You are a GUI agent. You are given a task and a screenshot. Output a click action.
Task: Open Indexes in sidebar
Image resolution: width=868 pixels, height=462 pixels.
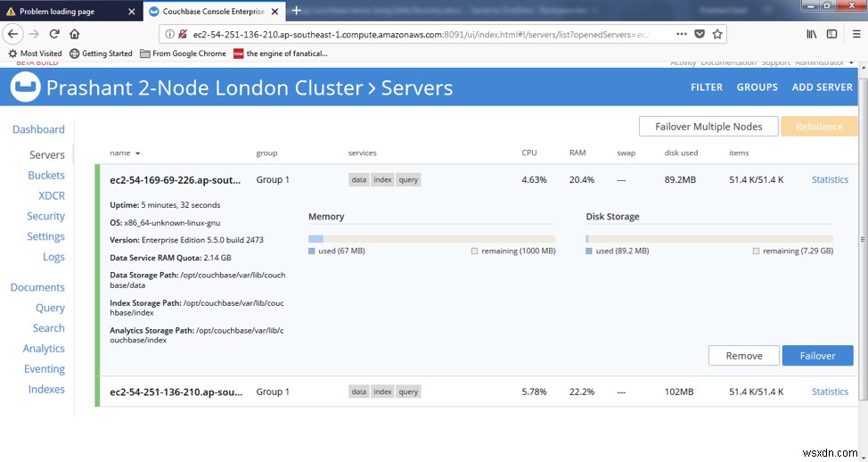[46, 390]
